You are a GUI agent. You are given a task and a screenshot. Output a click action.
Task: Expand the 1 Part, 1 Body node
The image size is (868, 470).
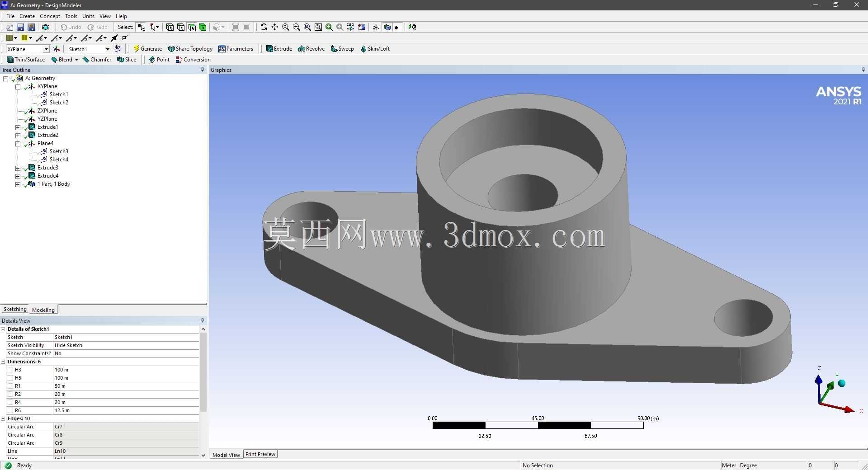[18, 184]
